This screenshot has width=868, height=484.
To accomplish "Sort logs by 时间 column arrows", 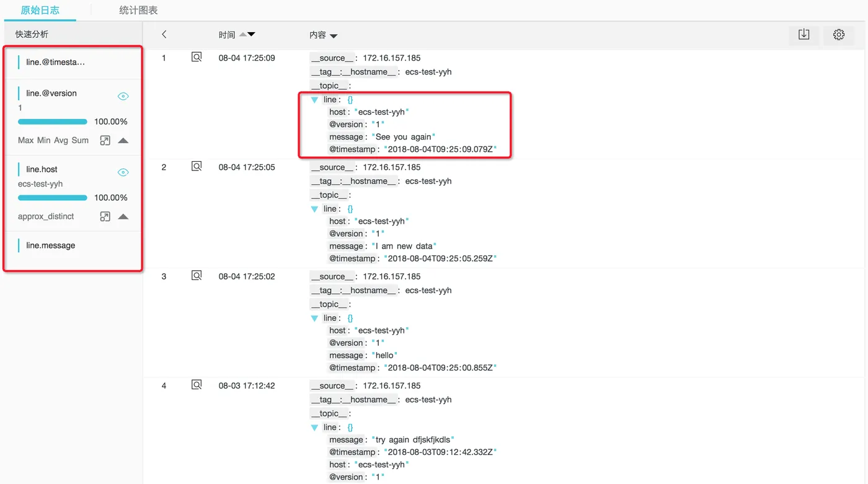I will [247, 35].
